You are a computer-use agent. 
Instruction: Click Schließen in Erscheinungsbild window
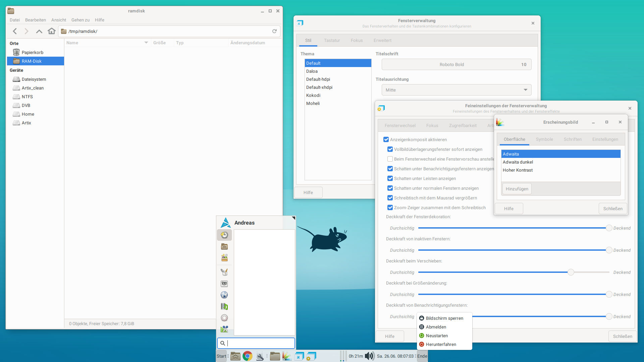pyautogui.click(x=613, y=208)
